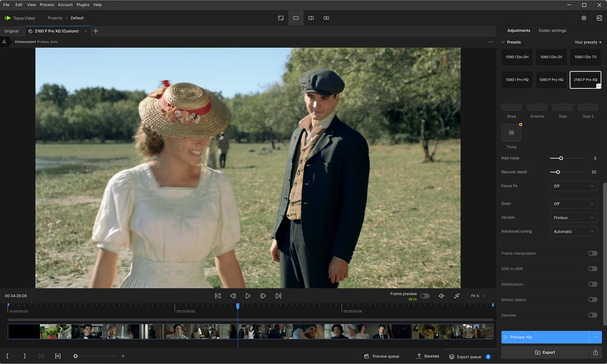Enable SDR to HDR

[x=592, y=268]
